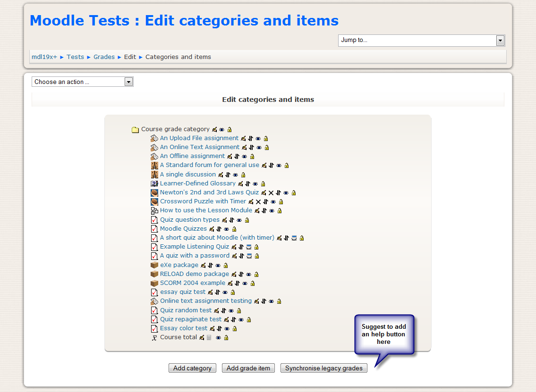Lock the Moodle Quizzes grade item

tap(234, 229)
